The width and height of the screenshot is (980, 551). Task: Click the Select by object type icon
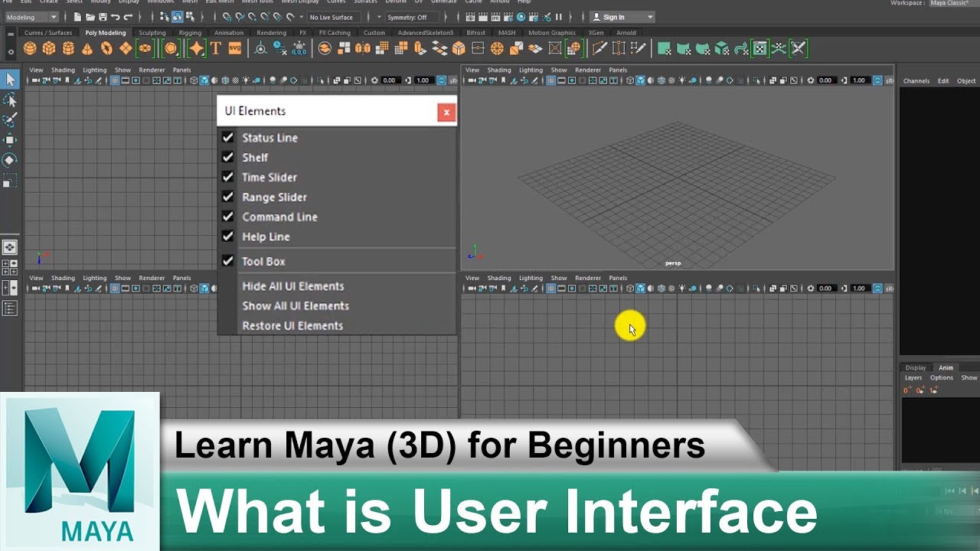tap(177, 17)
